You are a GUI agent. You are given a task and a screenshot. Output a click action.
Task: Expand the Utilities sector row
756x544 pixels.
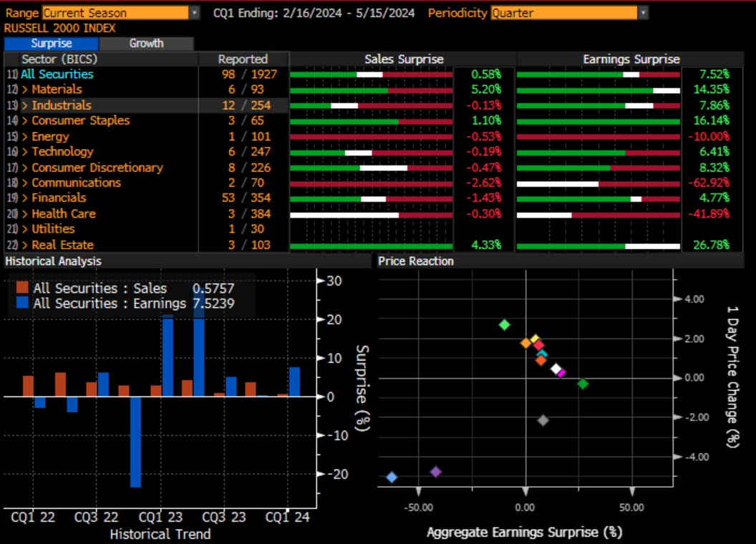pyautogui.click(x=24, y=229)
